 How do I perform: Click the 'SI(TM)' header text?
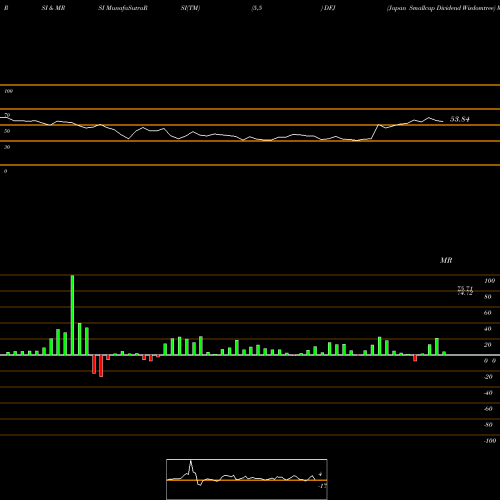pos(190,8)
